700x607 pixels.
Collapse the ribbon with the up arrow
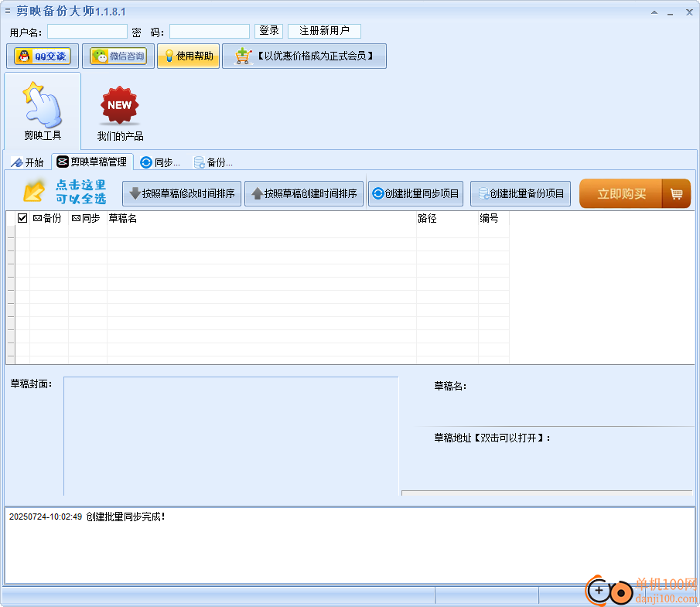[654, 12]
